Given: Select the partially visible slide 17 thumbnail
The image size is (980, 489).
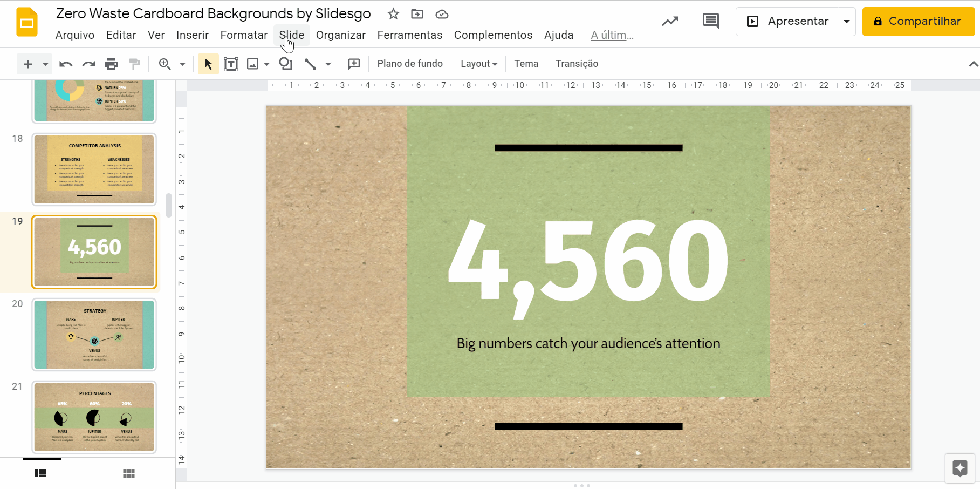Looking at the screenshot, I should [94, 101].
